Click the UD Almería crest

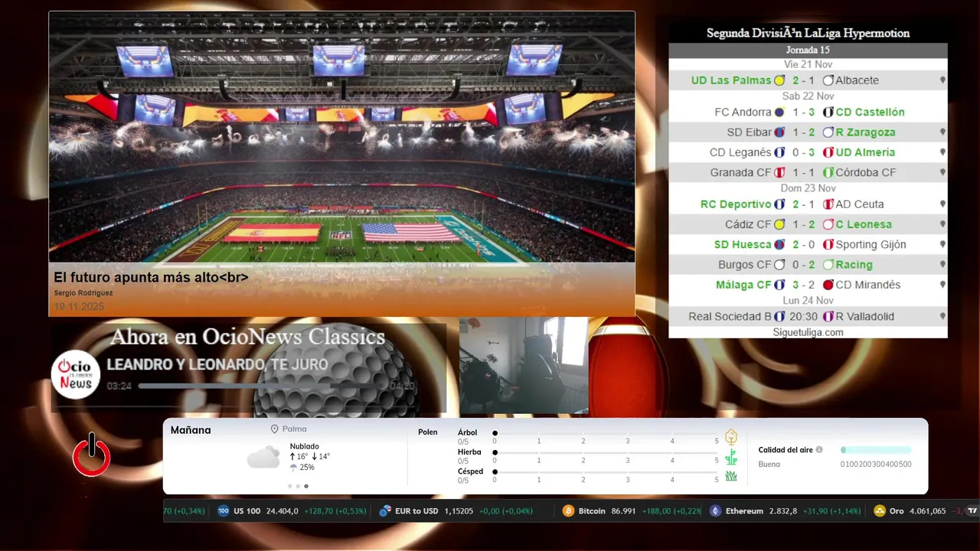pyautogui.click(x=828, y=152)
